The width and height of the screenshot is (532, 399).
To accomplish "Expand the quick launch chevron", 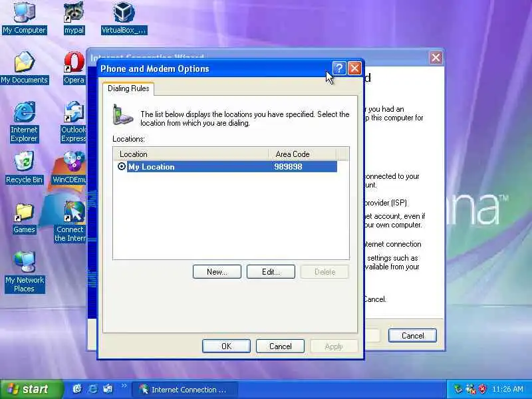I will coord(124,386).
